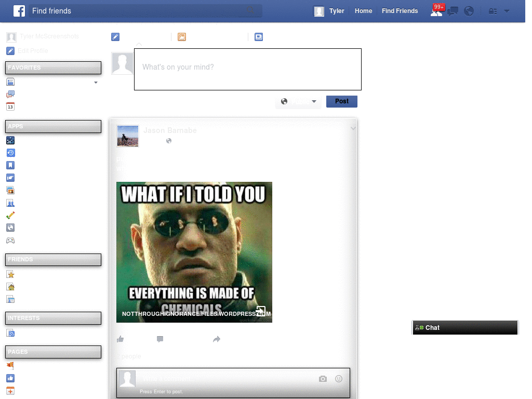Open the audience selector dropdown beside Post
The width and height of the screenshot is (532, 399).
(298, 101)
